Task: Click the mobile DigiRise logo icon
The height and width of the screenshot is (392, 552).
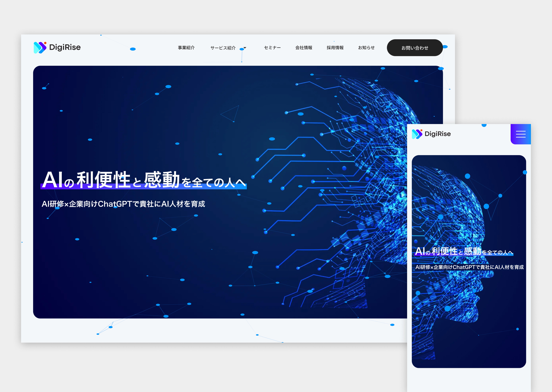Action: click(417, 134)
